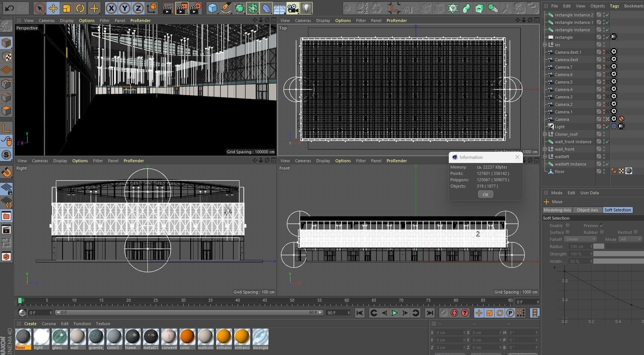Toggle the Restrict checkbox
The image size is (644, 355).
636,232
